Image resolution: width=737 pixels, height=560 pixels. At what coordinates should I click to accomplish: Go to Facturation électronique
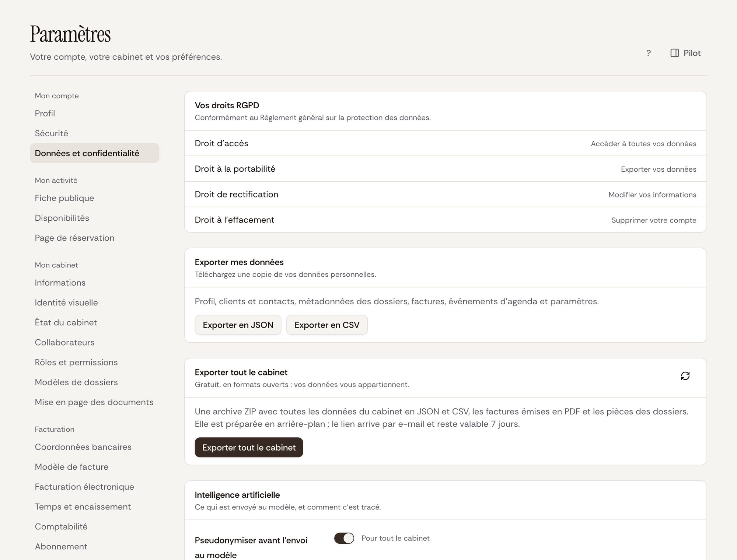(95, 487)
